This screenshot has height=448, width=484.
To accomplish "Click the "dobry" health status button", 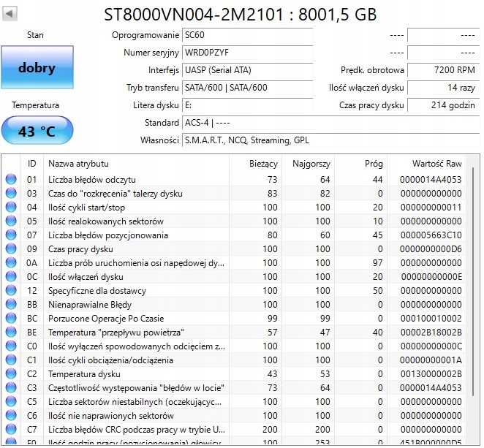I will point(37,68).
